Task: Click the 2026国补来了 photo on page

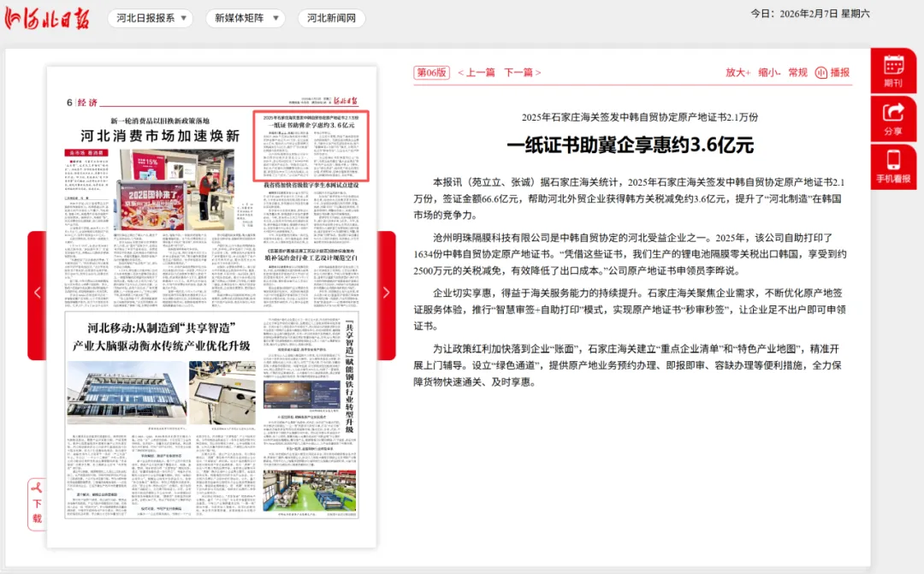Action: click(x=177, y=189)
